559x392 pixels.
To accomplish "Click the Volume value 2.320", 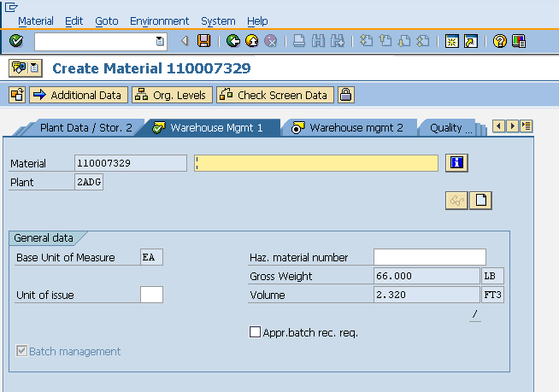I will click(427, 295).
